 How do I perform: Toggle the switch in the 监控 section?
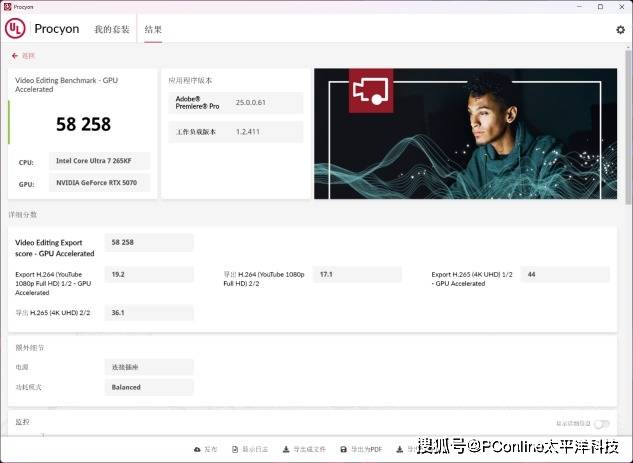click(x=601, y=424)
